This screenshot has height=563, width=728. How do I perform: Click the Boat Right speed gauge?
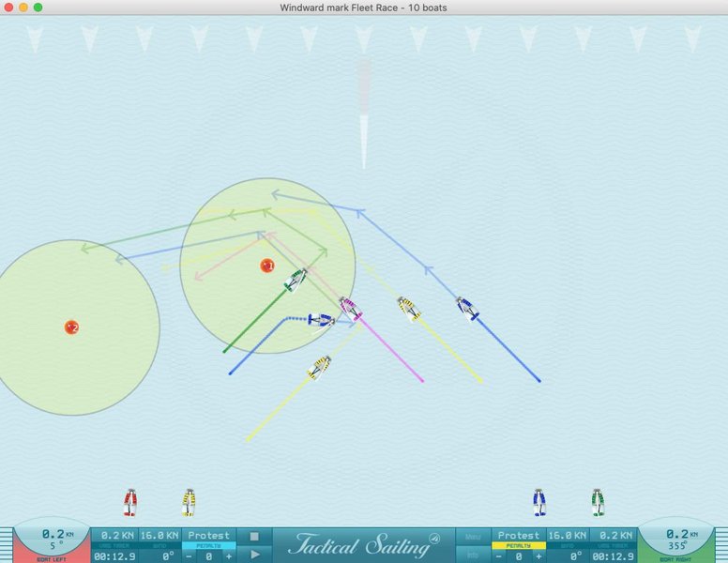click(x=676, y=540)
